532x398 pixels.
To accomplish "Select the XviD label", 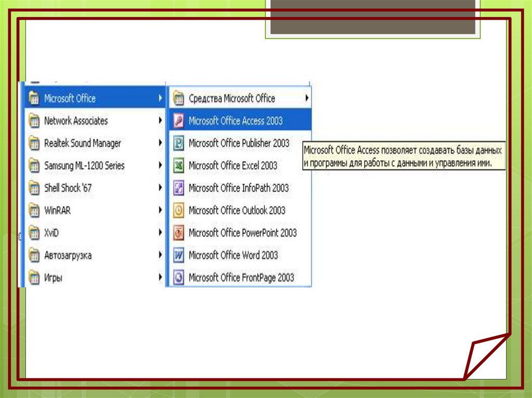I will point(51,233).
